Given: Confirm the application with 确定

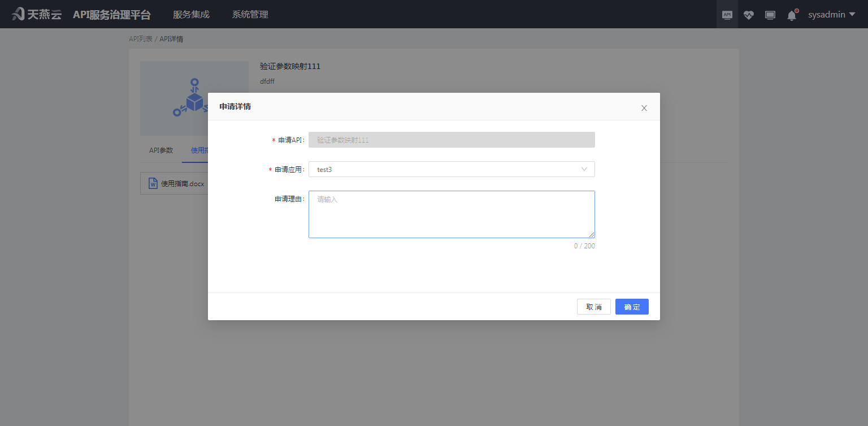Looking at the screenshot, I should (x=631, y=307).
